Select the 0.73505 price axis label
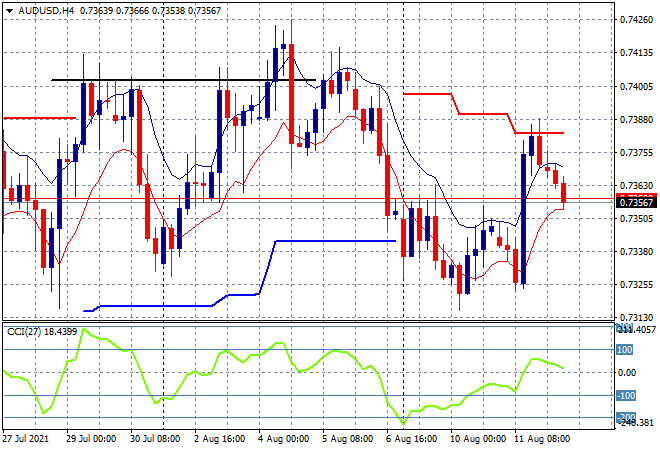The width and height of the screenshot is (660, 450). [636, 218]
